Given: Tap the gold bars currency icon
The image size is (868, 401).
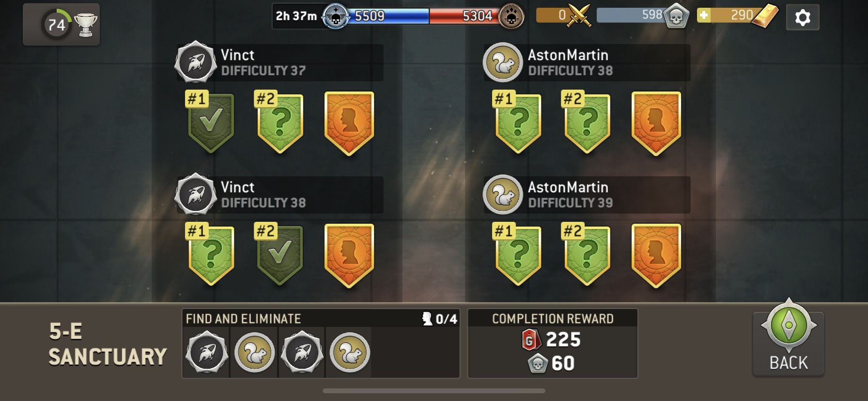Looking at the screenshot, I should [764, 16].
